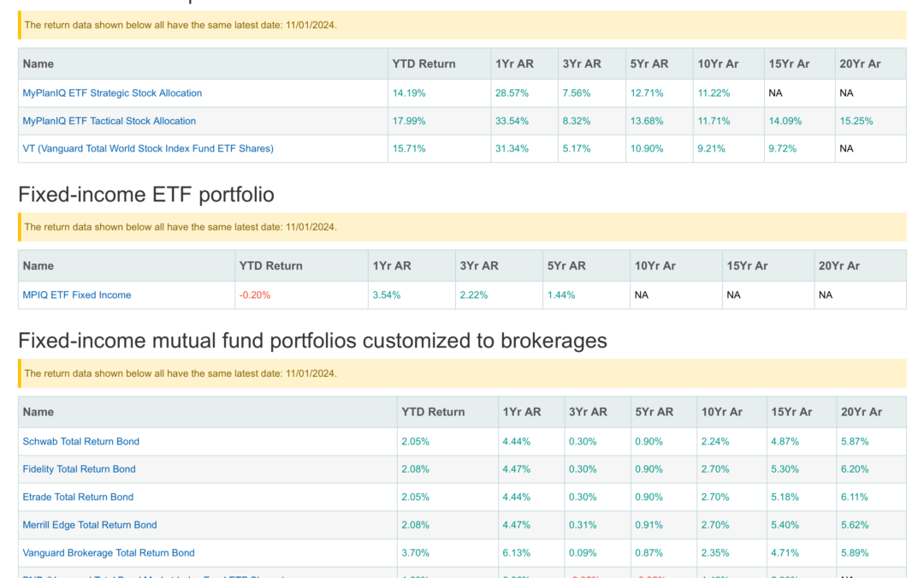Click Tactical Stock Allocation YTD value 17.99%
The height and width of the screenshot is (578, 924).
(409, 121)
